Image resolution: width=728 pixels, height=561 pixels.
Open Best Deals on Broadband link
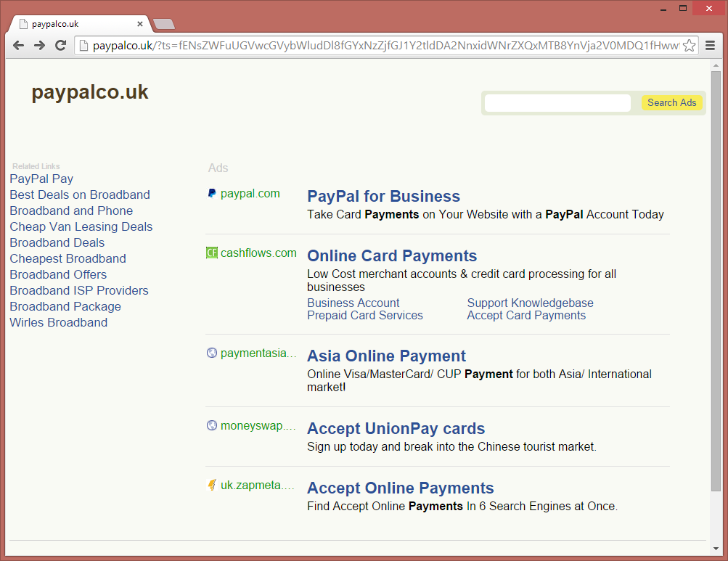[80, 194]
